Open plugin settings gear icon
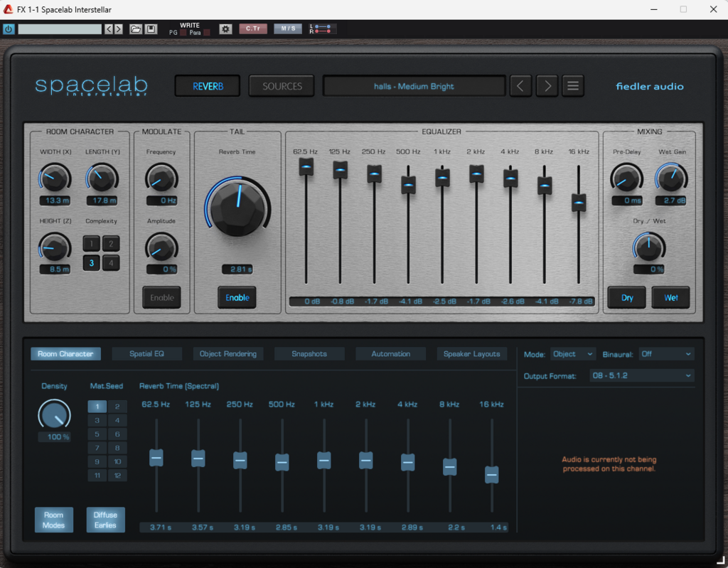728x568 pixels. (x=225, y=29)
